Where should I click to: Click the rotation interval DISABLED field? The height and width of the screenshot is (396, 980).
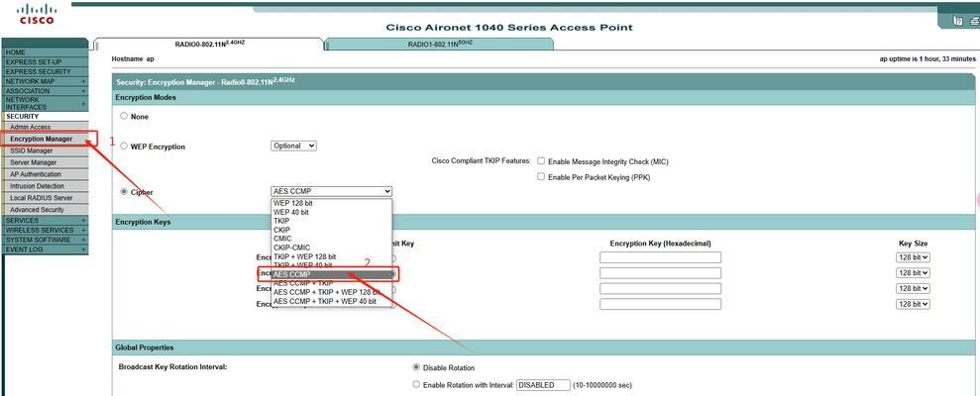click(543, 385)
